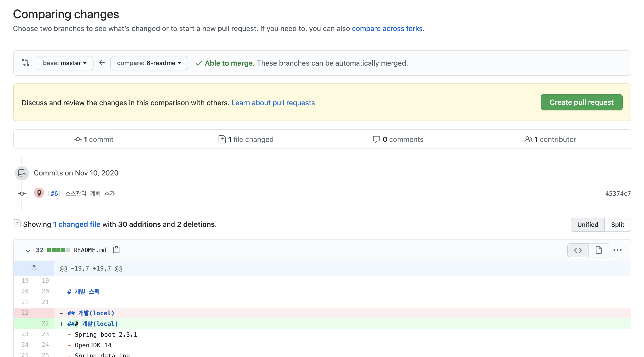The height and width of the screenshot is (357, 644).
Task: Open compare across forks link
Action: 387,28
